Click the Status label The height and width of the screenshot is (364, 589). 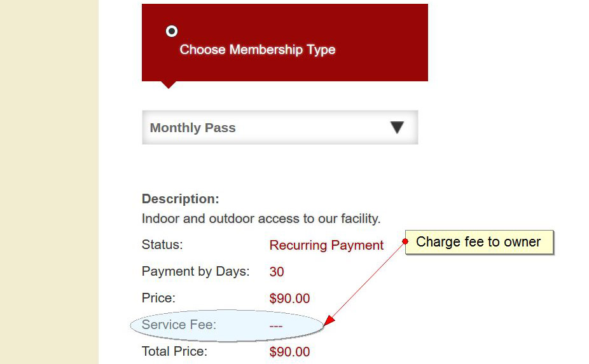(x=162, y=245)
